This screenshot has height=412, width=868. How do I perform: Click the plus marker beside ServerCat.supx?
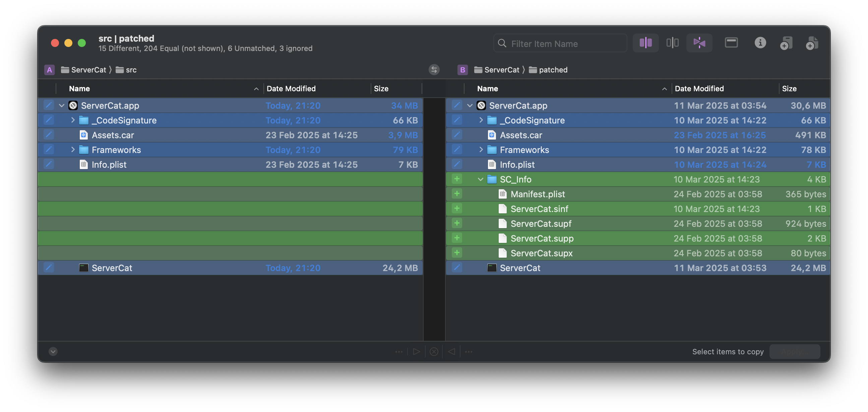coord(457,253)
